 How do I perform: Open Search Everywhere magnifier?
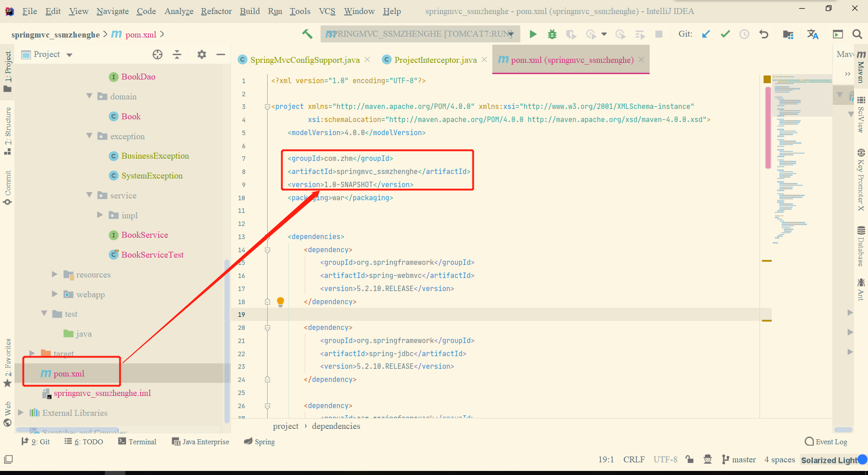(857, 34)
